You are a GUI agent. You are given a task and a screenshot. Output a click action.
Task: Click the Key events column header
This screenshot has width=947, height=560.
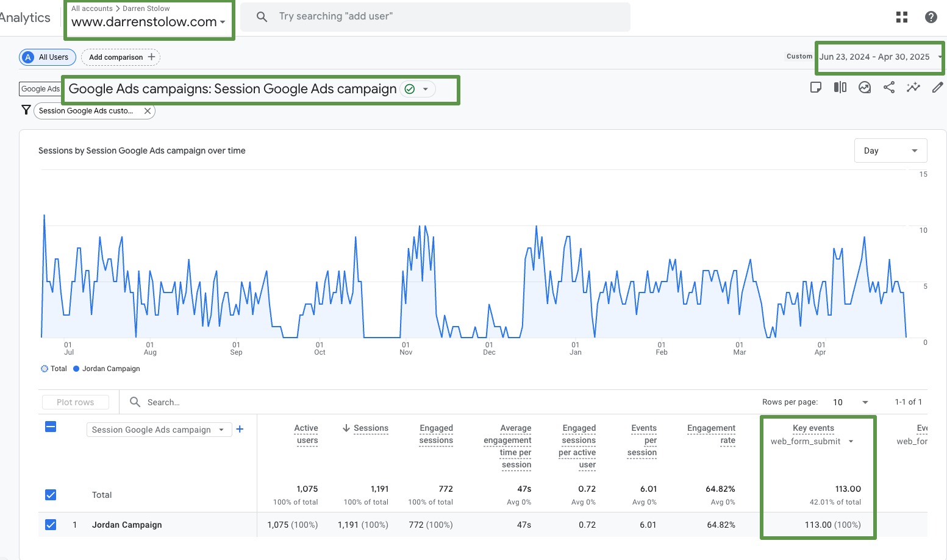813,428
